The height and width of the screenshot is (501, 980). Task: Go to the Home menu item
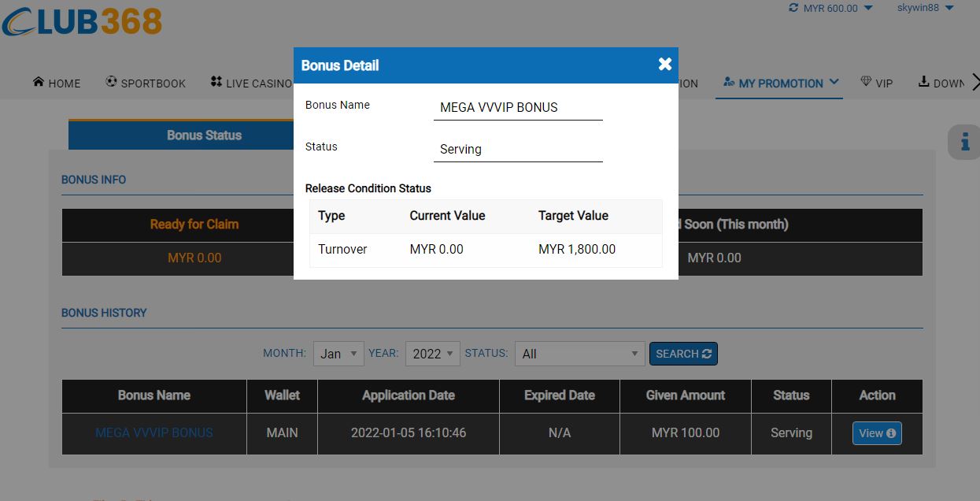(57, 83)
